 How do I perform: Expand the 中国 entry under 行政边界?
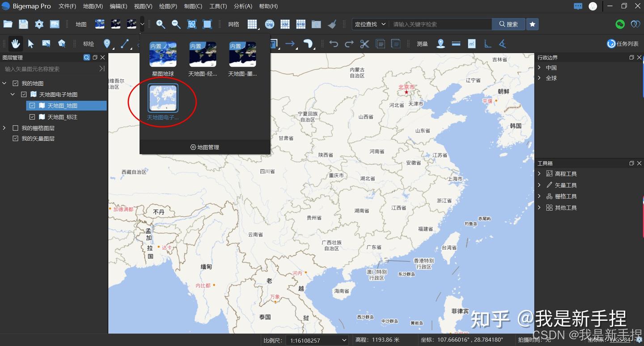539,67
